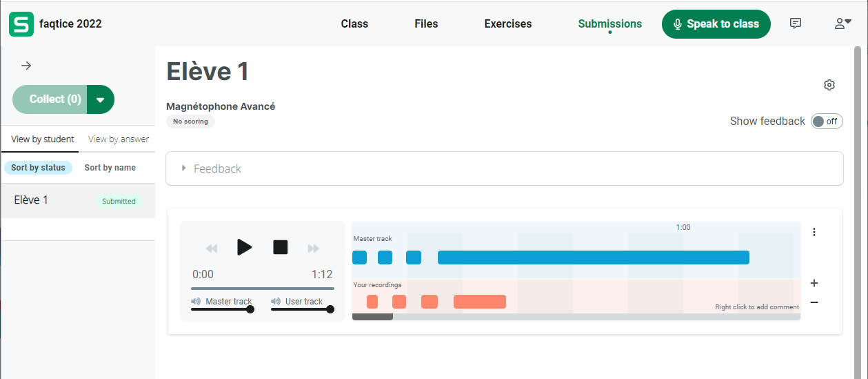Click the fast-forward icon in the player
Viewport: 868px width, 379px height.
[x=314, y=249]
